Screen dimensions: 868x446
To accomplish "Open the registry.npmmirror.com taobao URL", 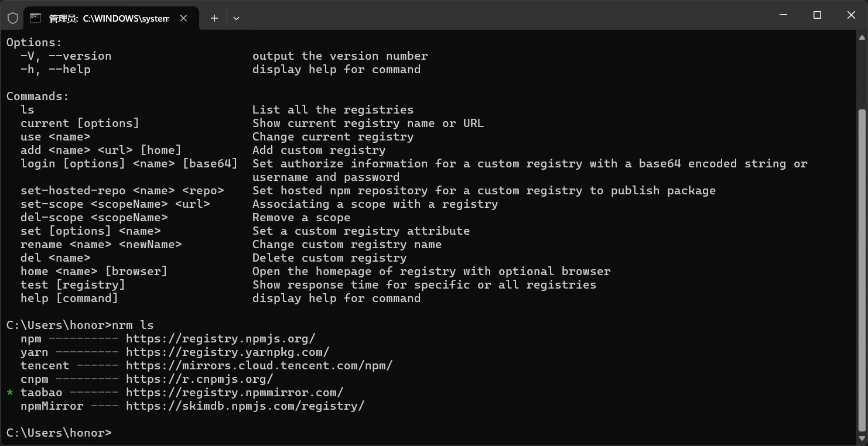I will coord(234,392).
